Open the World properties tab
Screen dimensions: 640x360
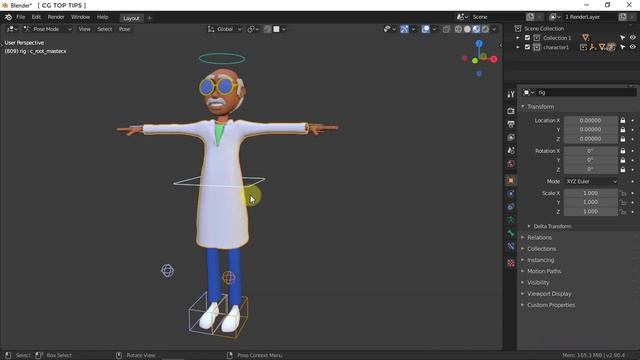pyautogui.click(x=511, y=164)
